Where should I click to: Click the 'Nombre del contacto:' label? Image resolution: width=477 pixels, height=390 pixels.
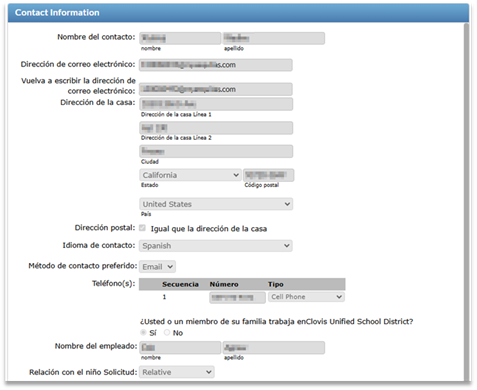tap(96, 37)
